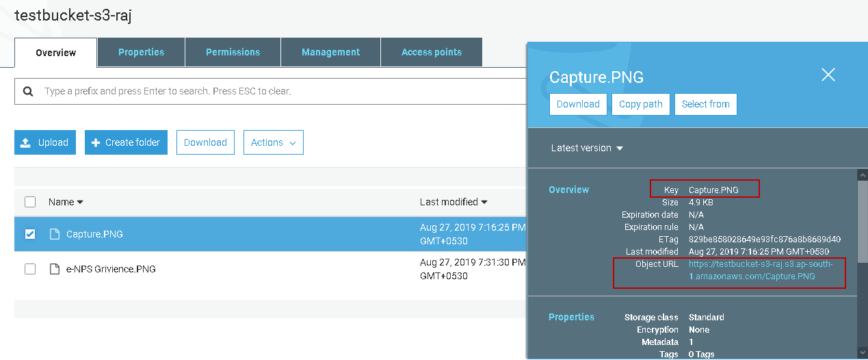
Task: Click the Capture.PNG file name
Action: (94, 234)
